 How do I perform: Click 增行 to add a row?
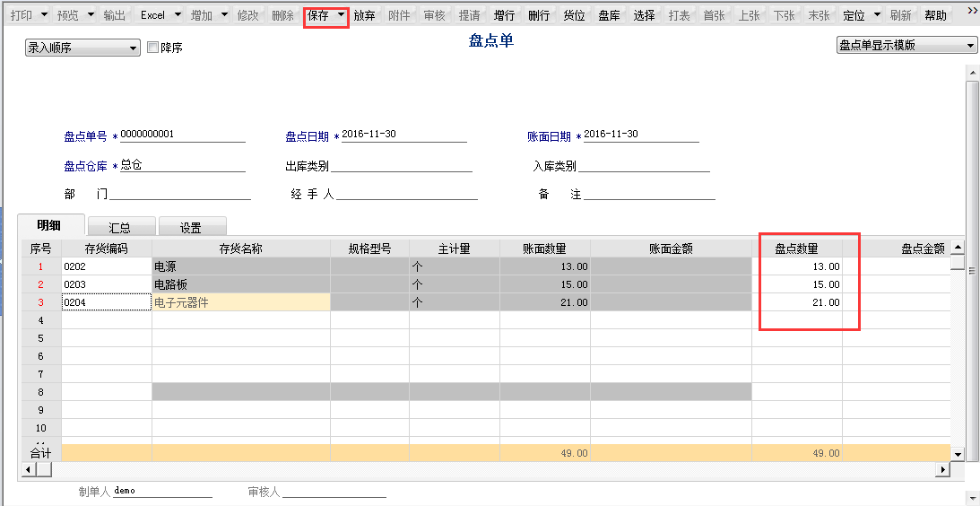point(504,15)
